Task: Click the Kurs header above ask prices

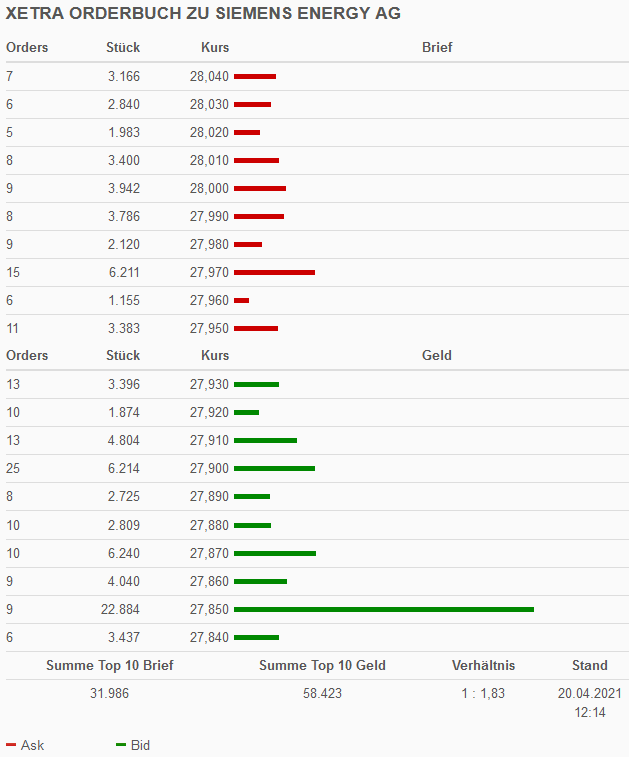Action: point(215,47)
